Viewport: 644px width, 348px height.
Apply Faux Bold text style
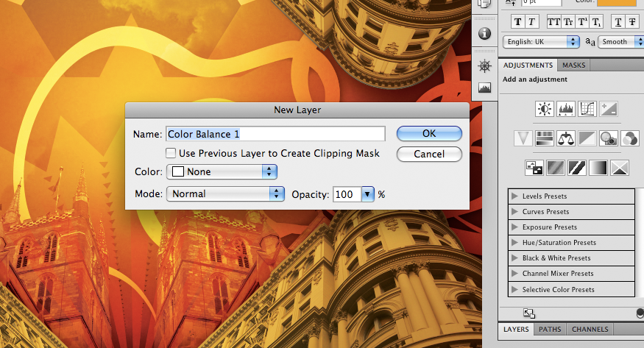pos(518,22)
